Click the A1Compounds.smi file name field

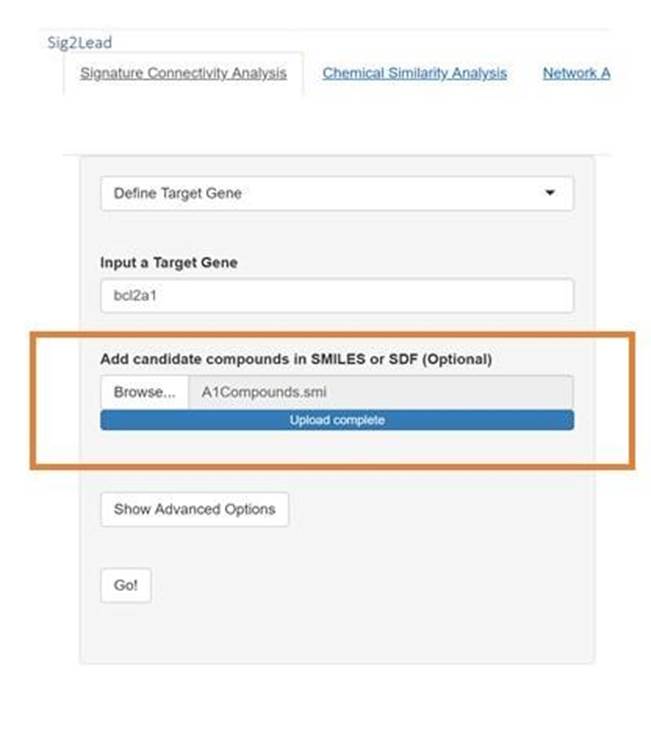point(381,392)
